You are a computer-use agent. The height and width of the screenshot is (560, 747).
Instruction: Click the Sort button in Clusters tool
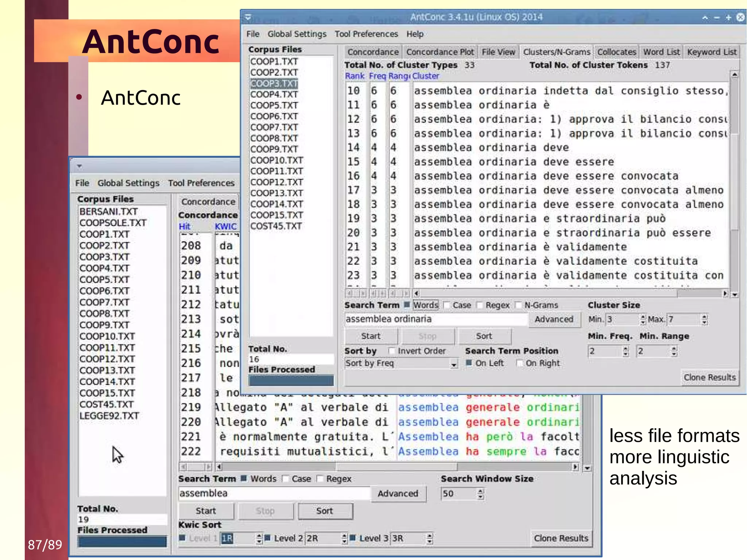point(484,336)
